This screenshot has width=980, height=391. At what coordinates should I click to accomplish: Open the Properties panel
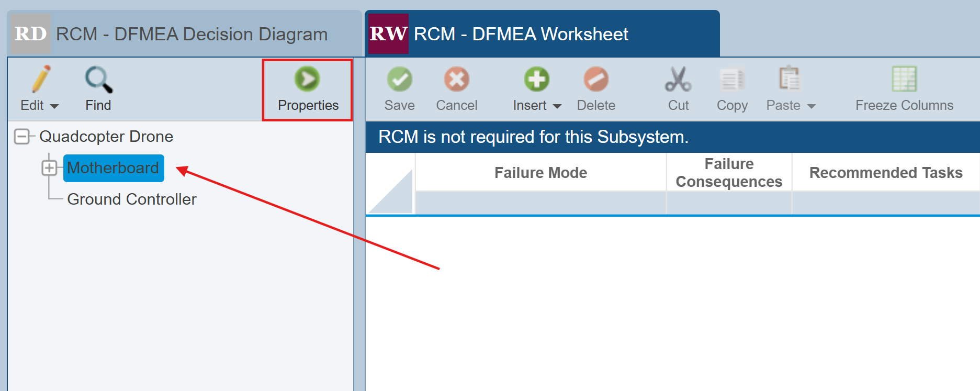click(x=308, y=90)
